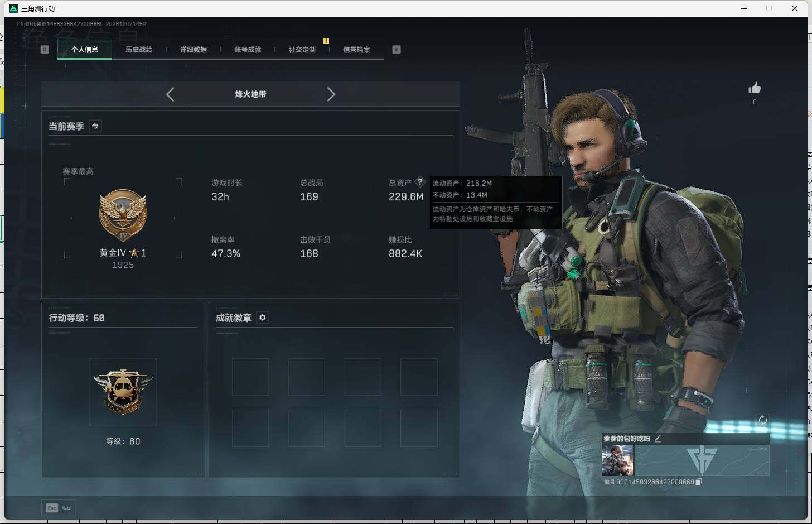Select the 社交定制 tab

click(302, 50)
